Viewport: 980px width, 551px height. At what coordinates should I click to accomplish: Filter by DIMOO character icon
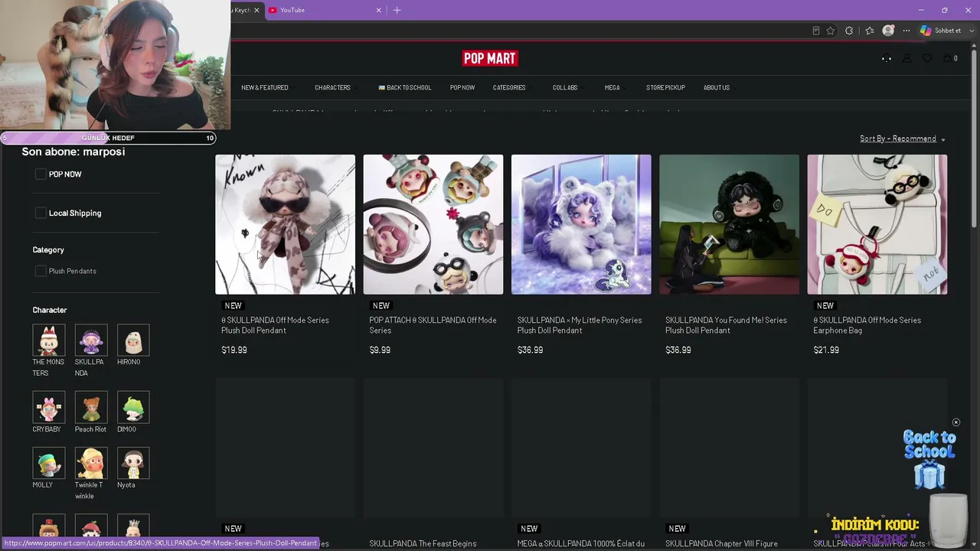coord(133,407)
